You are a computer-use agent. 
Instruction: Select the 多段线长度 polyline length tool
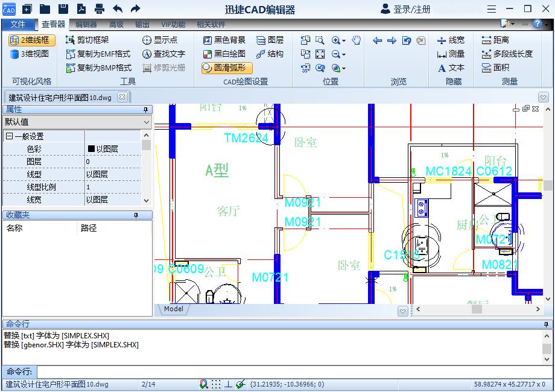pyautogui.click(x=507, y=54)
